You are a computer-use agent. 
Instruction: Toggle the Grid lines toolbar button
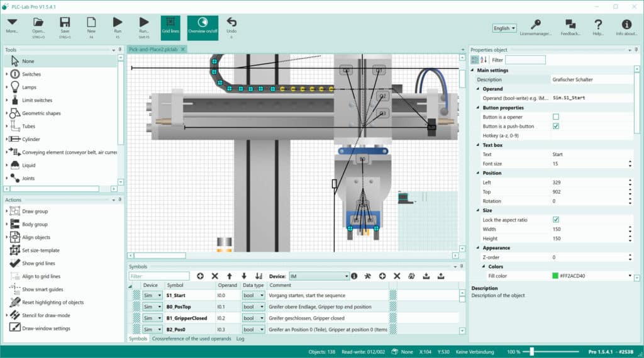point(170,28)
